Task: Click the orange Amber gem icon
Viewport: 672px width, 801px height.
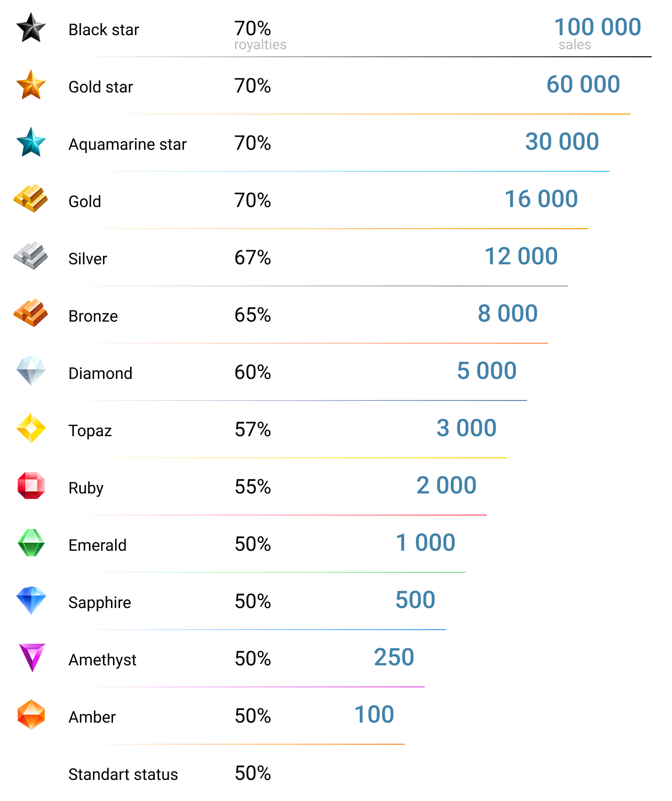Action: (x=31, y=715)
